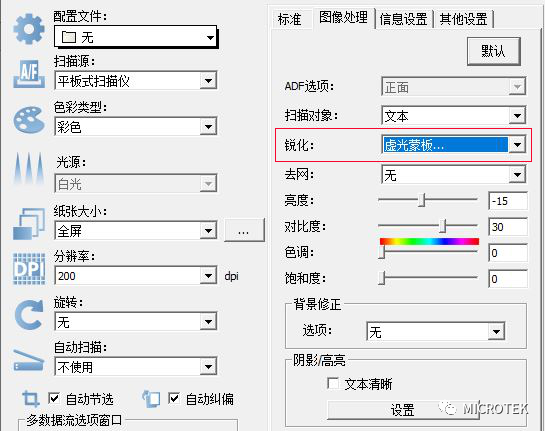This screenshot has width=545, height=431.
Task: Click the color palette icon
Action: tap(29, 120)
